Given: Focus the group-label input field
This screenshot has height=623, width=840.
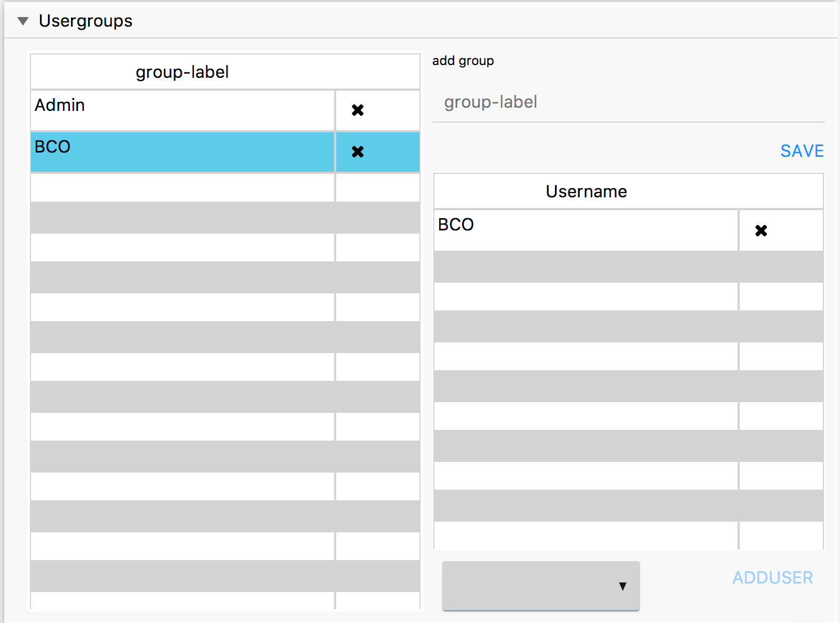Looking at the screenshot, I should coord(628,102).
